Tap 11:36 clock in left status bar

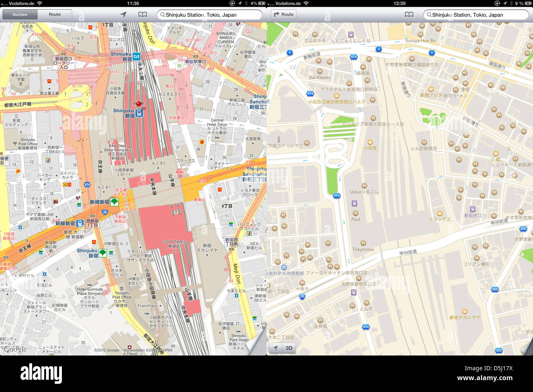[x=133, y=3]
